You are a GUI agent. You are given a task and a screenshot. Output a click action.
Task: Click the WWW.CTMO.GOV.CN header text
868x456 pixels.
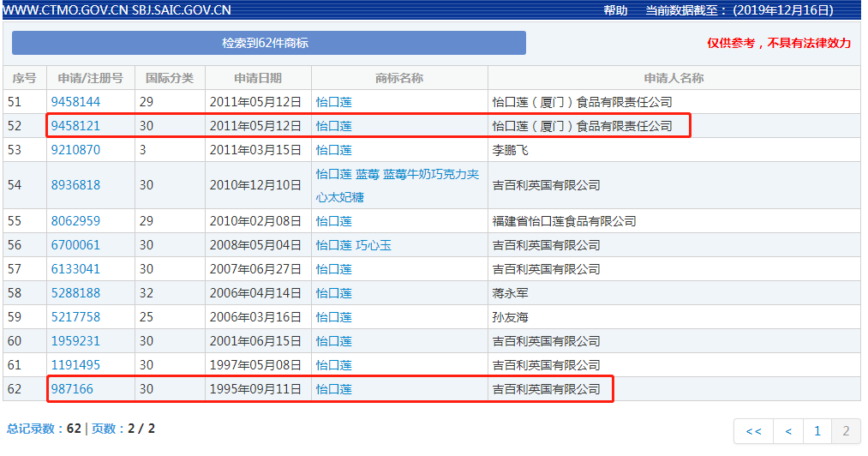tap(65, 10)
